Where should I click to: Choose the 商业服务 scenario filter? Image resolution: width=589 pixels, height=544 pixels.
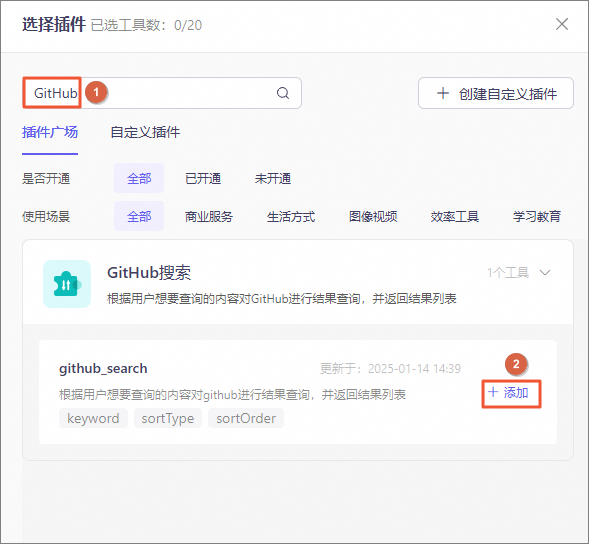pos(209,216)
